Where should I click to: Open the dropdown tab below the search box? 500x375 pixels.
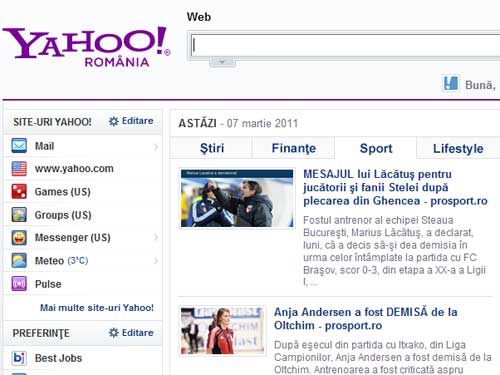coord(222,62)
